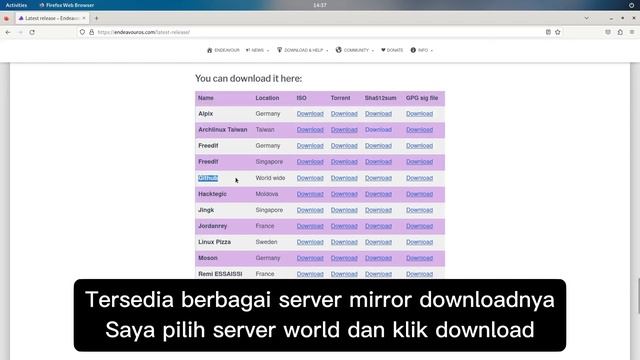Click the highlighted Github name cell
This screenshot has height=360, width=640.
click(x=208, y=178)
